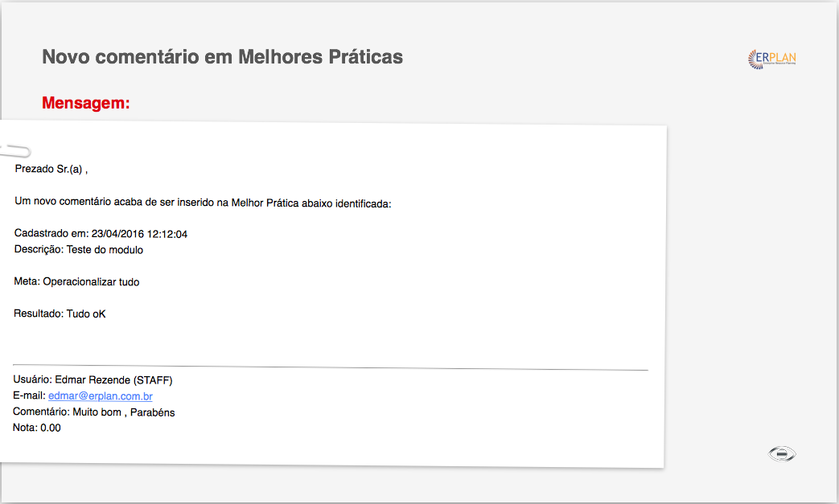Click the red 'Mensagem:' label
839x504 pixels.
pyautogui.click(x=85, y=103)
